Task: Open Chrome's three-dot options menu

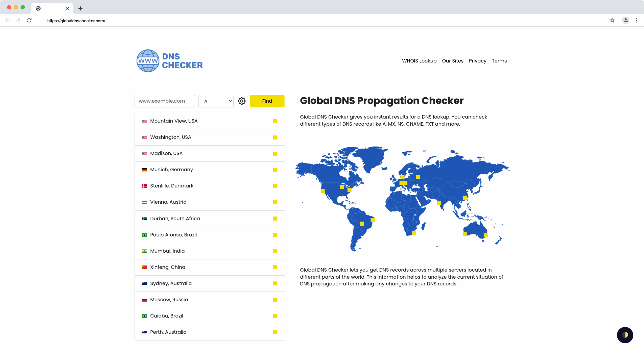Action: pyautogui.click(x=637, y=20)
